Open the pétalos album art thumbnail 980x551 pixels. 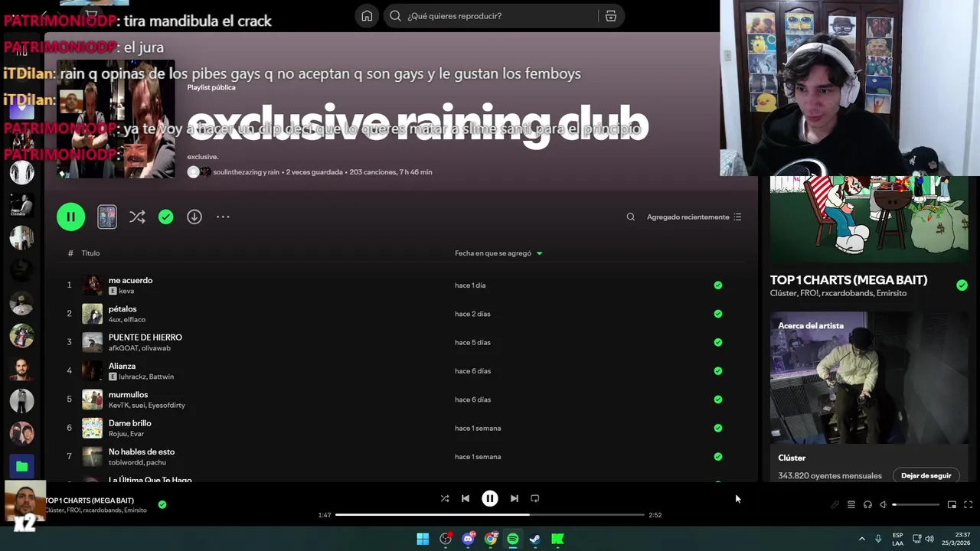click(x=92, y=314)
